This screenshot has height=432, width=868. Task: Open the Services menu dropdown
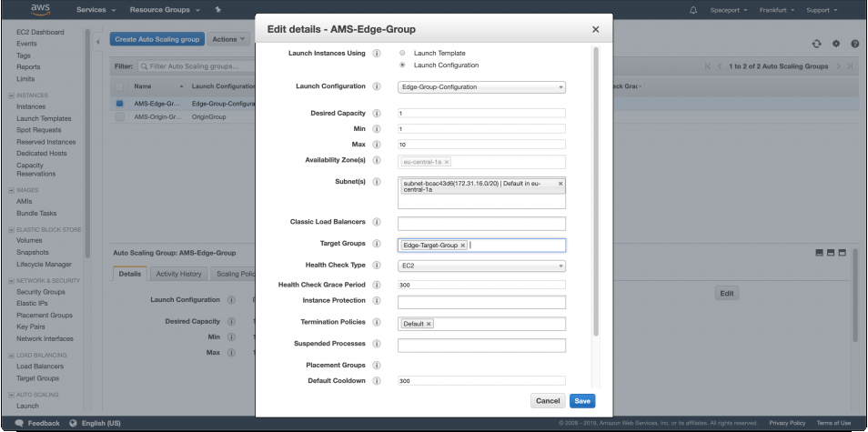tap(96, 10)
